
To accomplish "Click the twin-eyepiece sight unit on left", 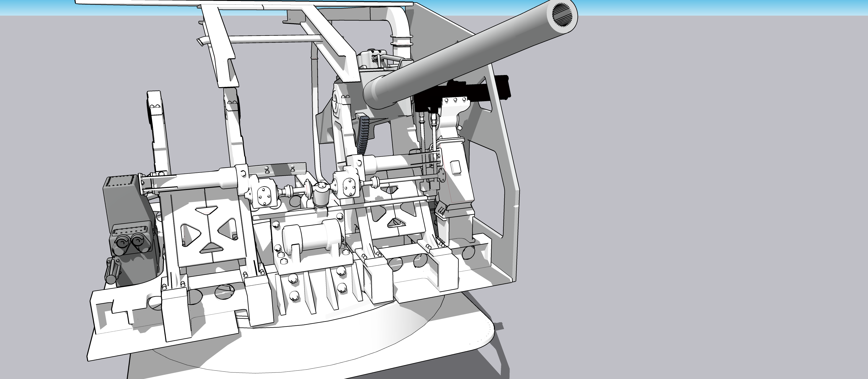I will tap(131, 240).
